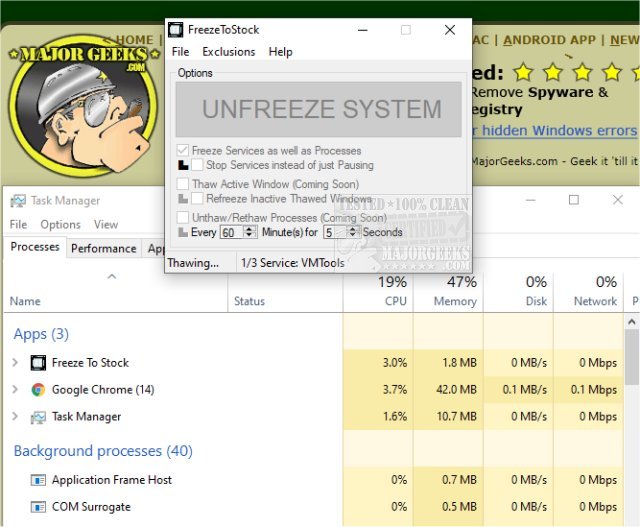Select the Apps (3) group header
This screenshot has width=640, height=527.
tap(41, 334)
